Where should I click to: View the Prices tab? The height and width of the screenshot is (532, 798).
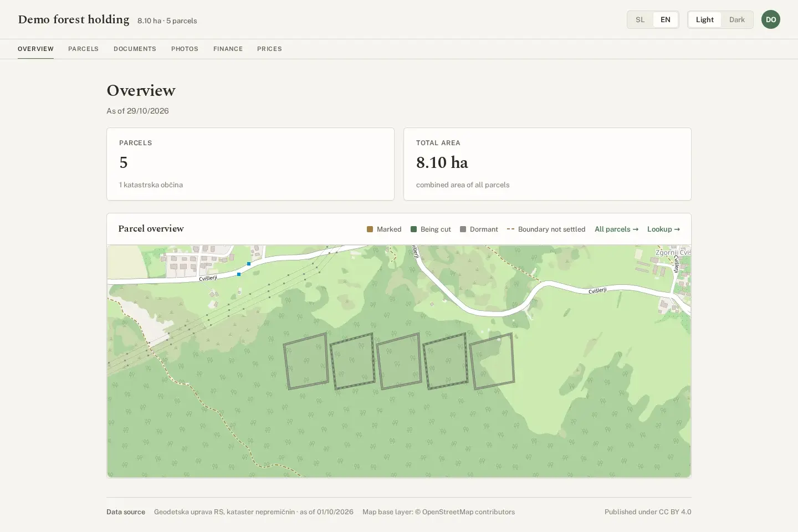click(x=269, y=49)
